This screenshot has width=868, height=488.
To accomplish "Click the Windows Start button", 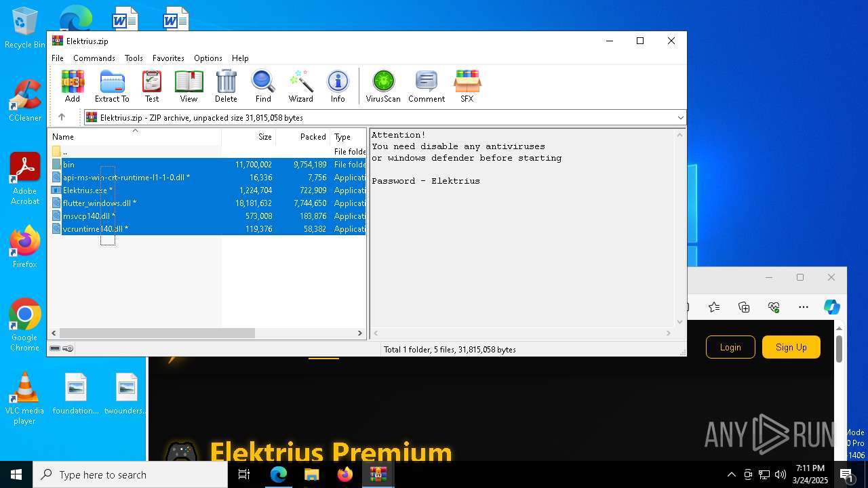I will [x=16, y=474].
